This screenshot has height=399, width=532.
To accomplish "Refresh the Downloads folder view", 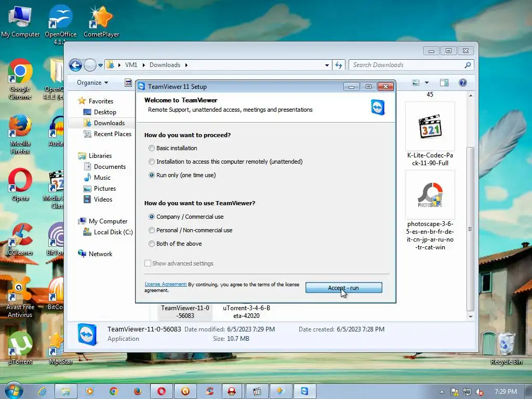I will pos(339,65).
